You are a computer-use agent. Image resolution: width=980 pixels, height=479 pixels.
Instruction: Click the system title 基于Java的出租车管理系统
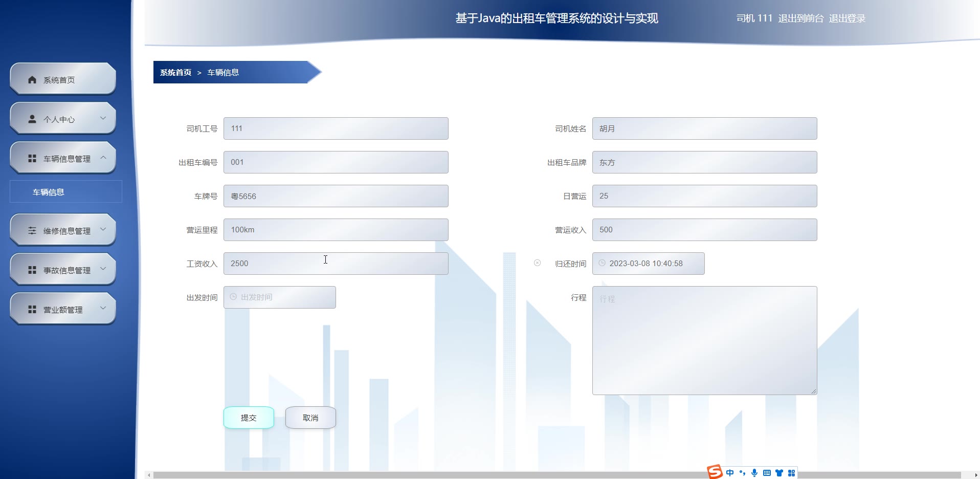556,18
